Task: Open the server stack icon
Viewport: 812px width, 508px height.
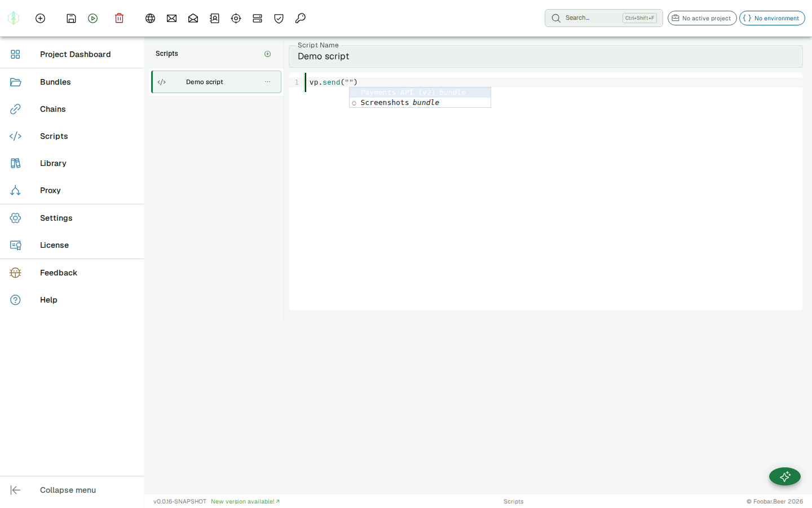Action: coord(257,18)
